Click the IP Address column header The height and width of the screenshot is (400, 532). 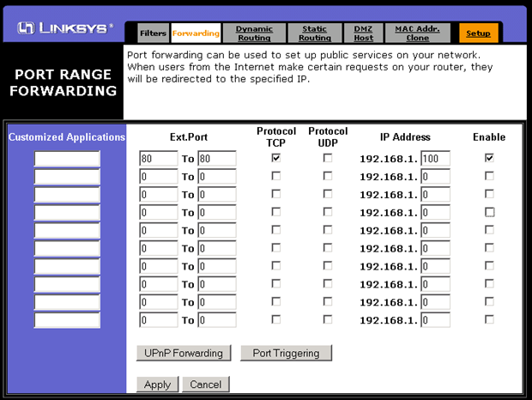coord(405,137)
